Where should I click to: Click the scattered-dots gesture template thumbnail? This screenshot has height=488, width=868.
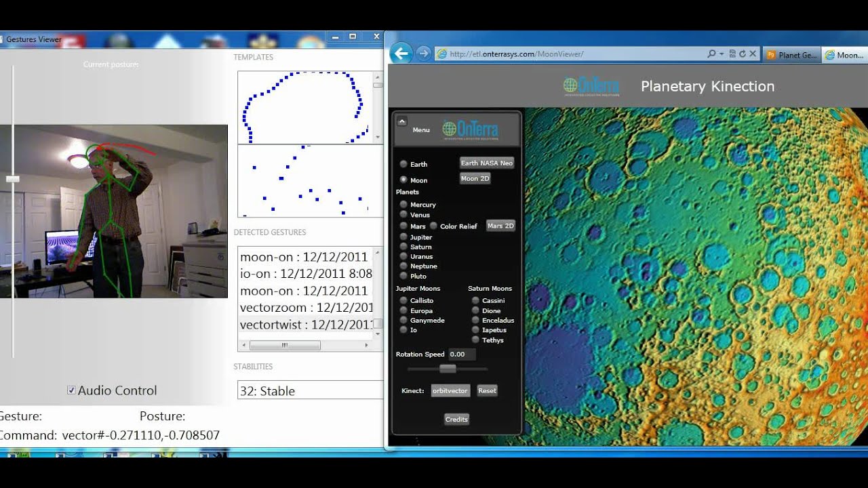pyautogui.click(x=305, y=180)
